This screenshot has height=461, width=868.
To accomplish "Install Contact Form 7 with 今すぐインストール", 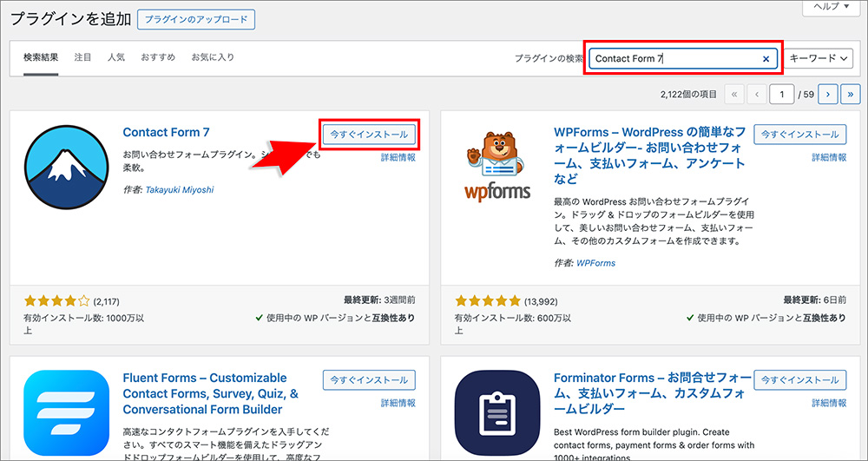I will point(369,134).
